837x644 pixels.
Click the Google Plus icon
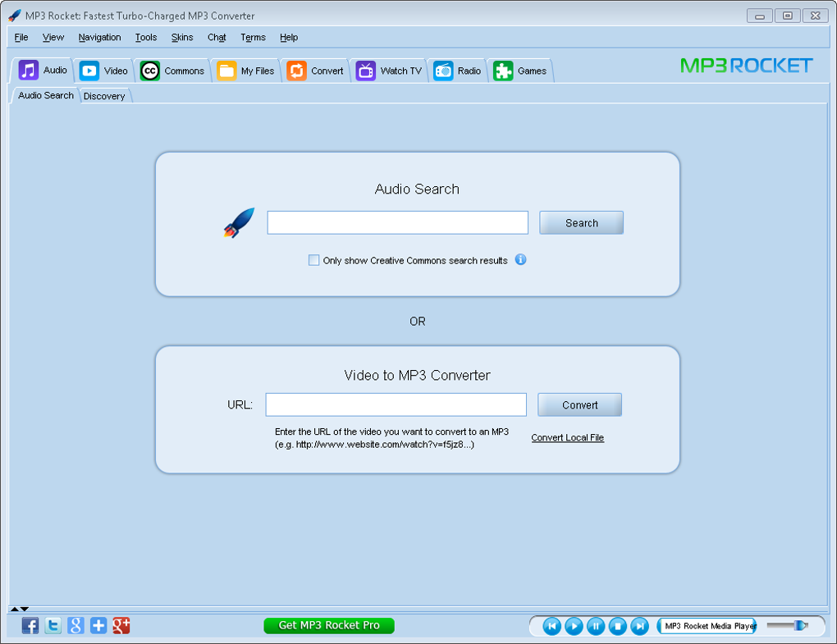point(121,625)
